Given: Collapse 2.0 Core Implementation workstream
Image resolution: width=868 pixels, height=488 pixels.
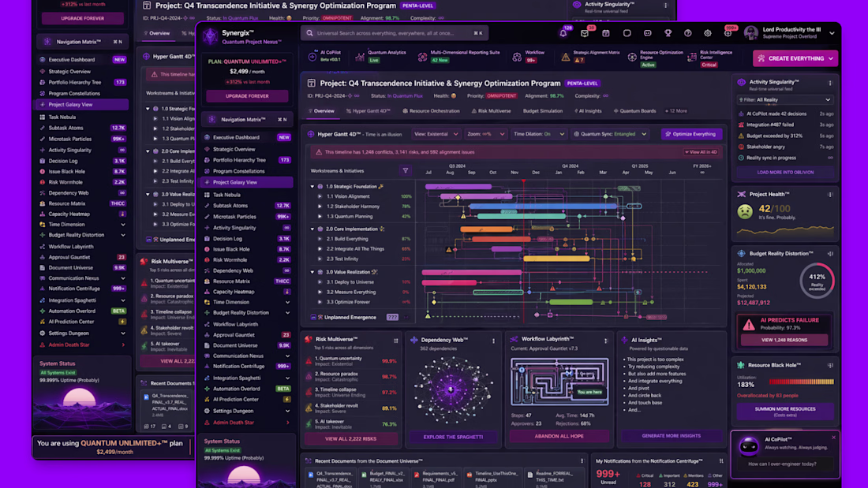Looking at the screenshot, I should point(312,229).
